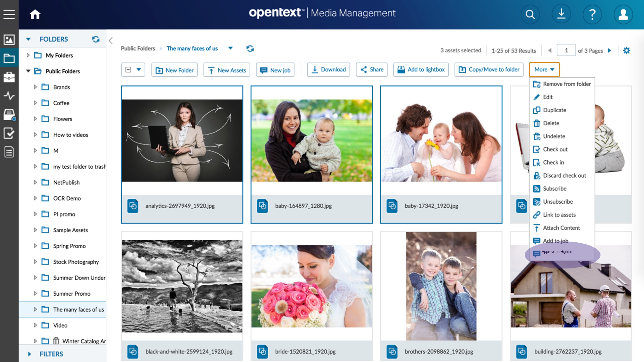This screenshot has width=644, height=362.
Task: Go to the Home page icon
Action: (35, 14)
